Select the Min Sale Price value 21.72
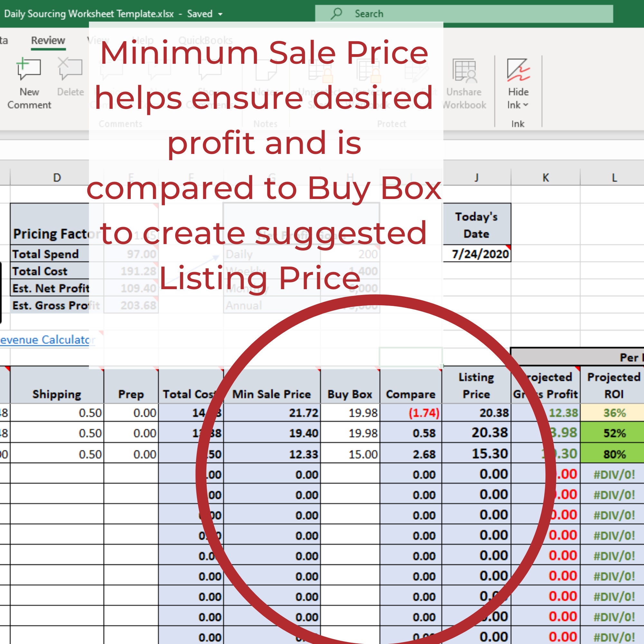The image size is (644, 644). pyautogui.click(x=272, y=413)
